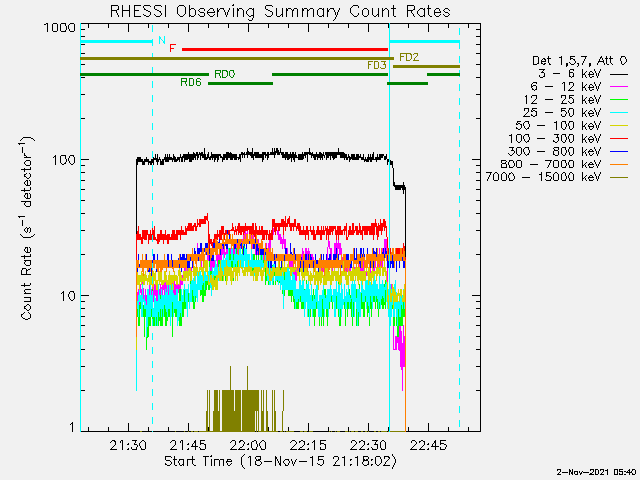Click the olive line swatch for 7000 - 15000 keV
The height and width of the screenshot is (480, 640).
619,178
